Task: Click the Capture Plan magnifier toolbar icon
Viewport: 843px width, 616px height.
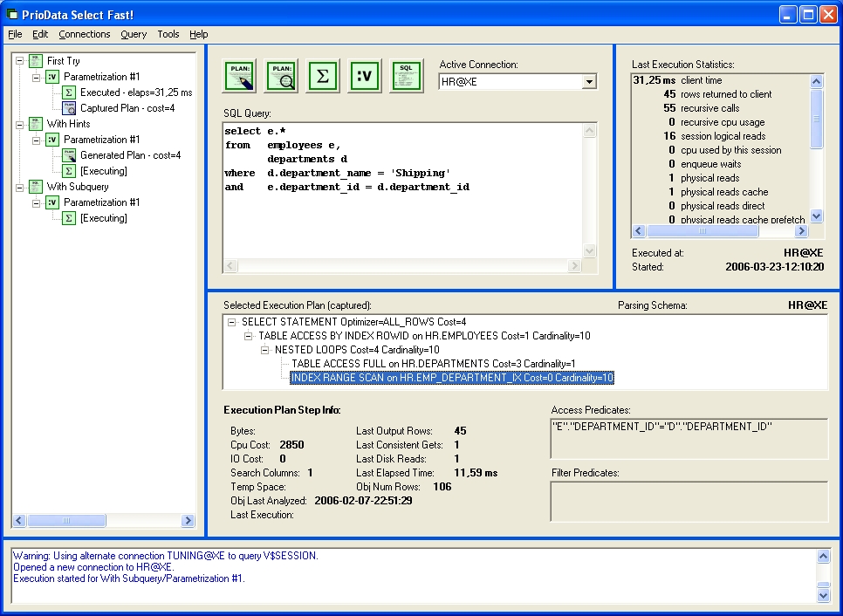Action: 281,76
